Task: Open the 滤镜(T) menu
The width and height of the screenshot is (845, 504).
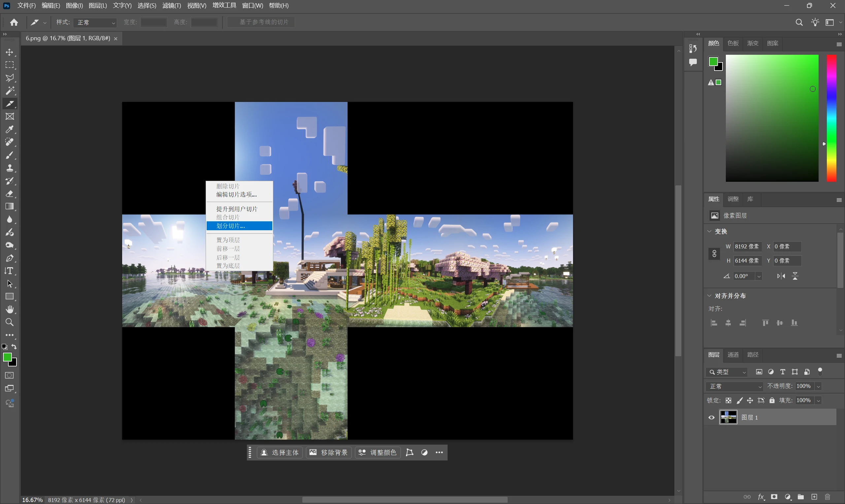Action: point(172,5)
